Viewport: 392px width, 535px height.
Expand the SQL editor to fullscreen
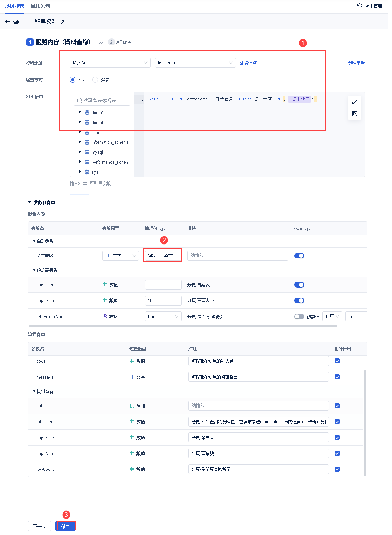point(355,102)
